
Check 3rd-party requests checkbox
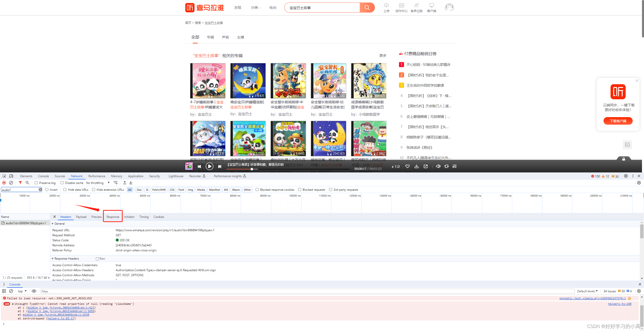[331, 190]
